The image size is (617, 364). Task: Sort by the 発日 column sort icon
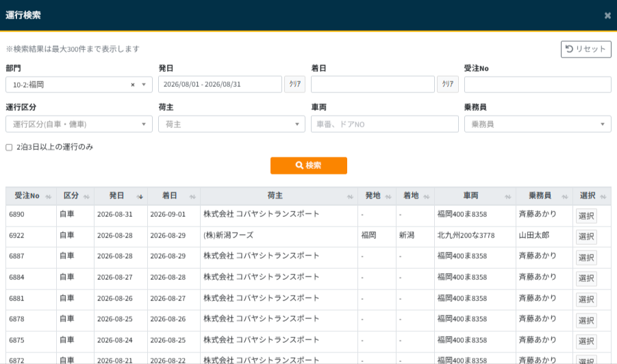[140, 196]
